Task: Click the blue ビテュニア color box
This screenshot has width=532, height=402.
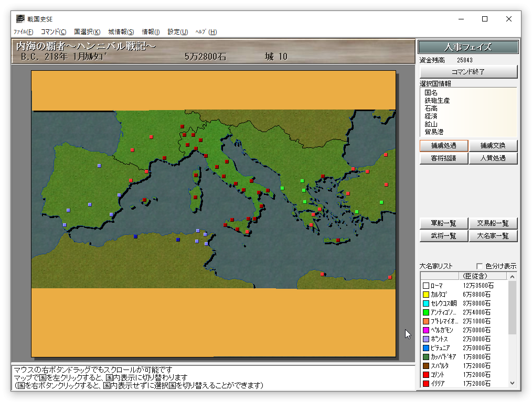Action: click(426, 348)
